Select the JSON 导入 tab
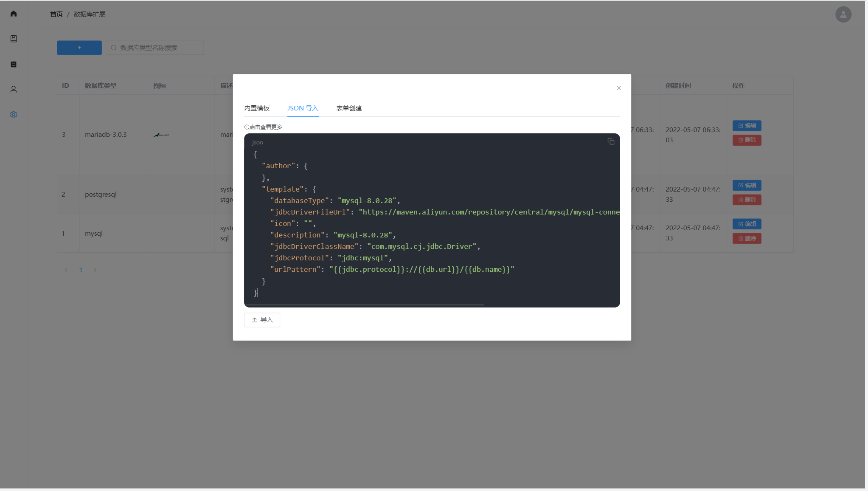Viewport: 868px width, 491px height. coord(303,108)
